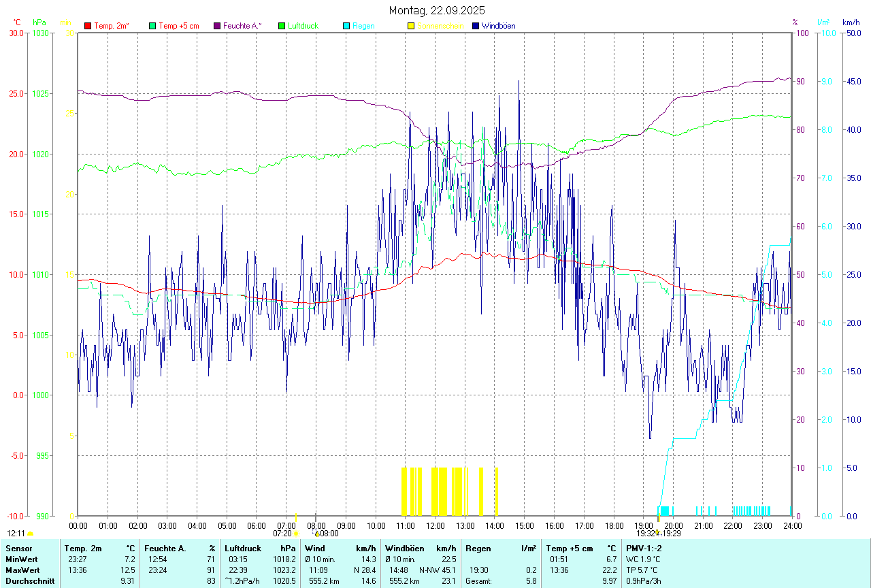Click the Temp +5 cm legend swatch
The height and width of the screenshot is (588, 871).
pos(152,26)
